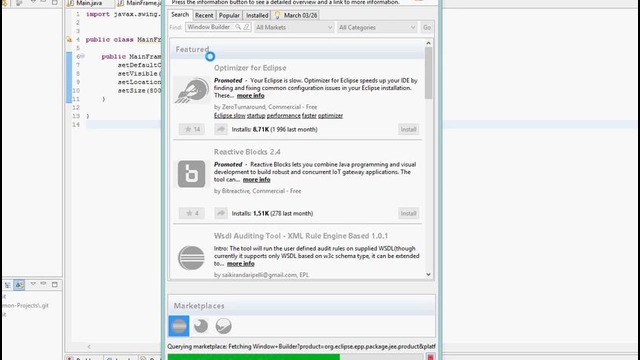The height and width of the screenshot is (360, 640).
Task: Click the Marketplaces section header
Action: 301,306
